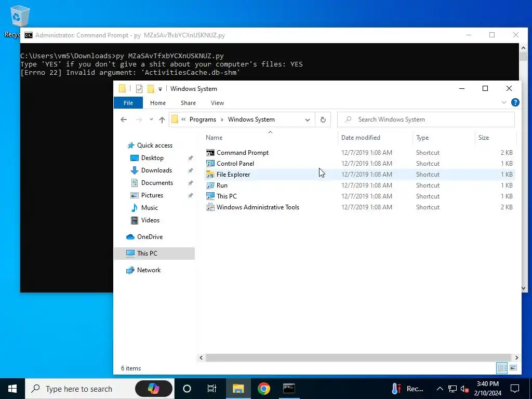Open Desktop in Quick access
This screenshot has height=399, width=532.
click(x=152, y=158)
